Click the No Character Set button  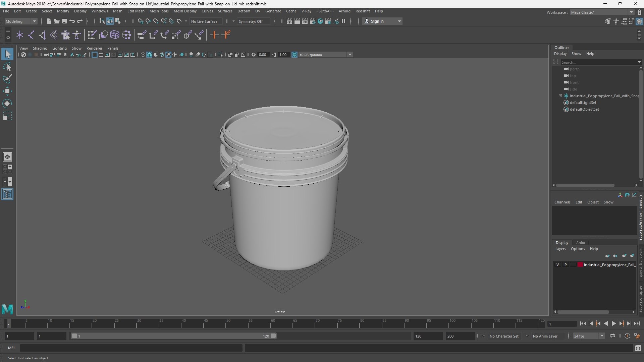pos(504,336)
